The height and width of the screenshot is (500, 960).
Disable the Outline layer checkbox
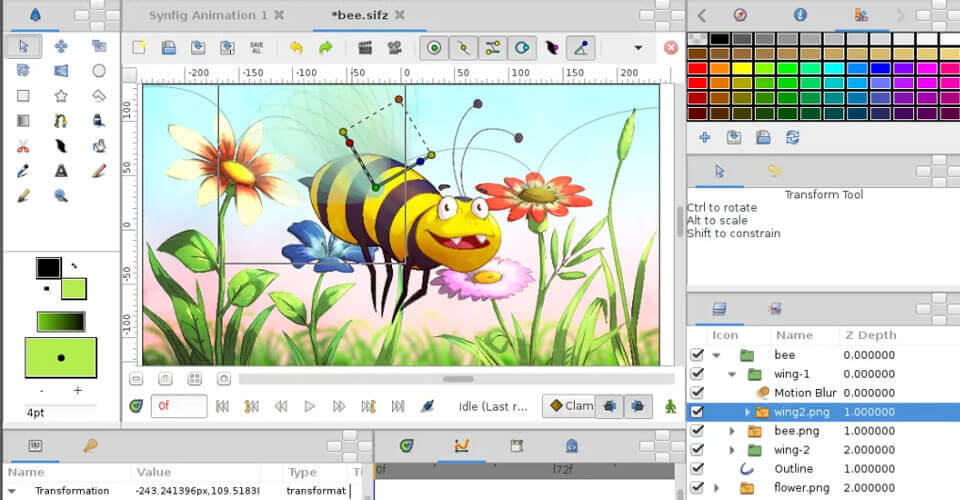pyautogui.click(x=697, y=469)
